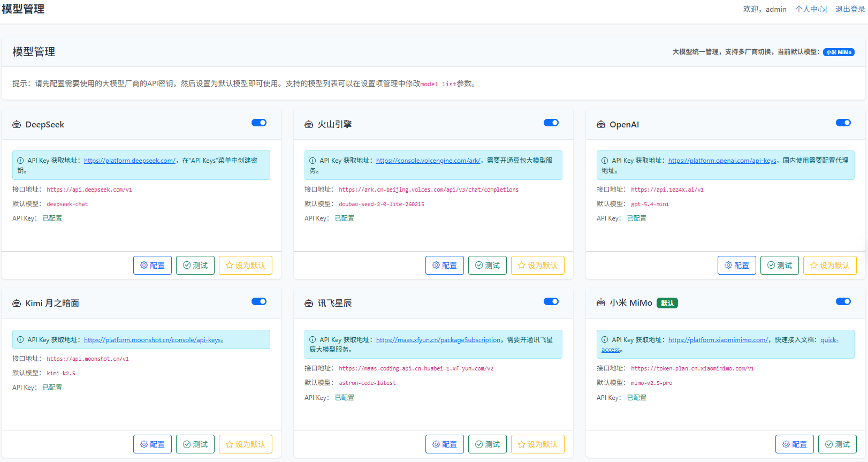
Task: Go to 个人中心 in the header
Action: (810, 9)
